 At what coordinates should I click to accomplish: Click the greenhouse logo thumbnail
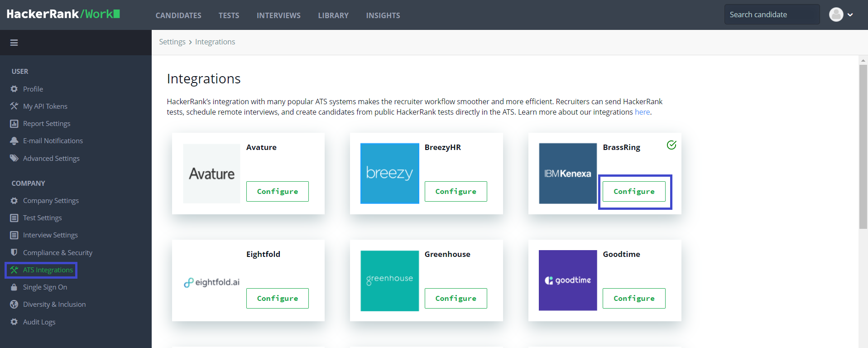click(390, 280)
